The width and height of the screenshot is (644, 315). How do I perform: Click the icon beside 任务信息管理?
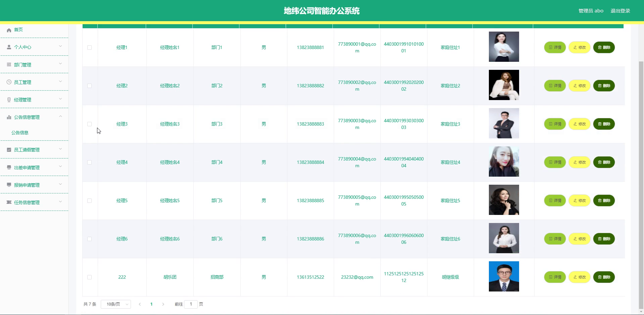(x=9, y=202)
